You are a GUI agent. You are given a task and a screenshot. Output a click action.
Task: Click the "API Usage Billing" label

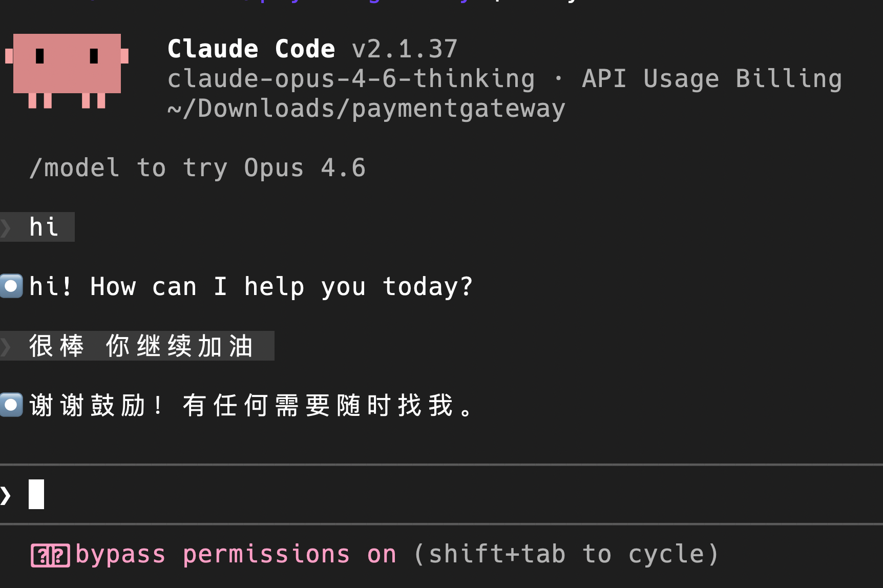tap(712, 79)
